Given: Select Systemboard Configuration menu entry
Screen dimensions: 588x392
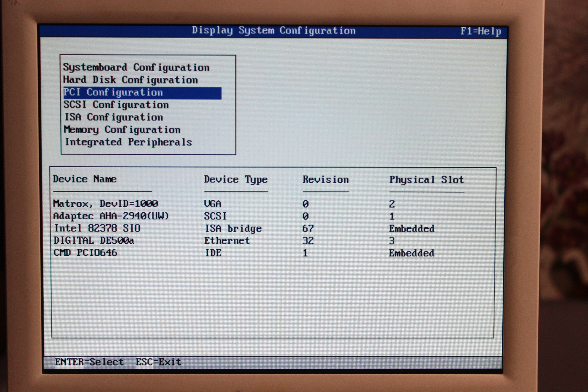Looking at the screenshot, I should pyautogui.click(x=136, y=67).
